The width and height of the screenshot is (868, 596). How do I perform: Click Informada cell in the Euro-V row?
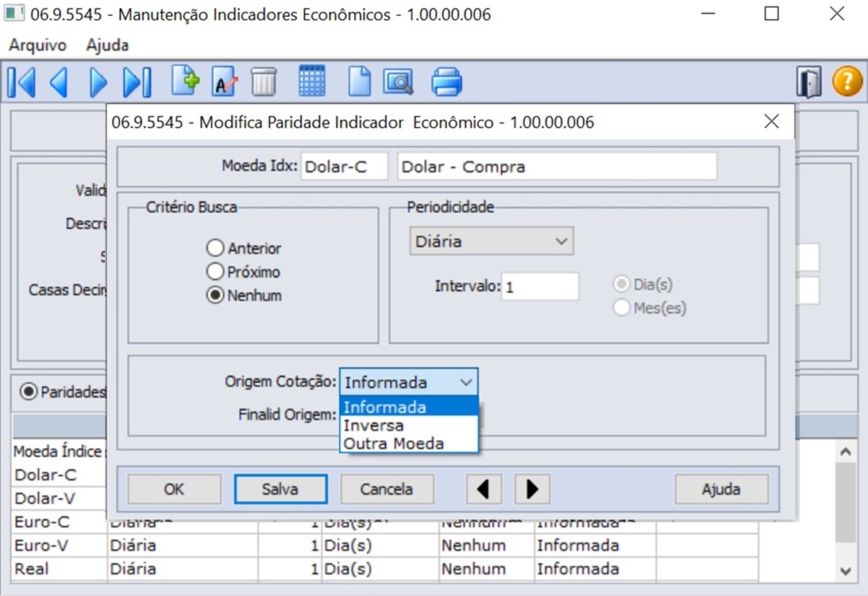pyautogui.click(x=595, y=545)
